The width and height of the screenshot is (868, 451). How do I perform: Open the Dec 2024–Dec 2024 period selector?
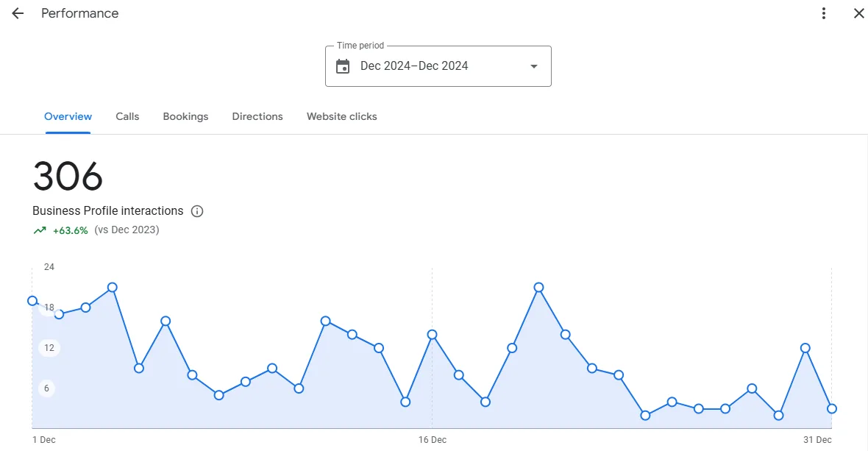[x=438, y=66]
